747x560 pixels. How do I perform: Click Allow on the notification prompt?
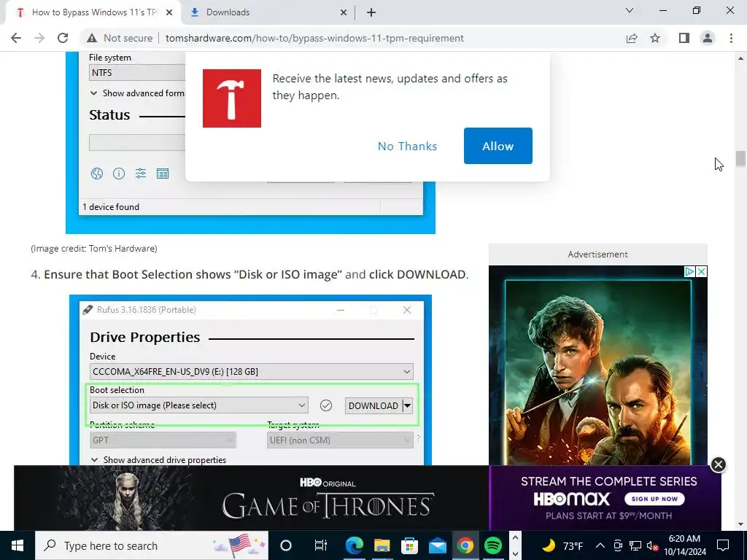[x=498, y=146]
